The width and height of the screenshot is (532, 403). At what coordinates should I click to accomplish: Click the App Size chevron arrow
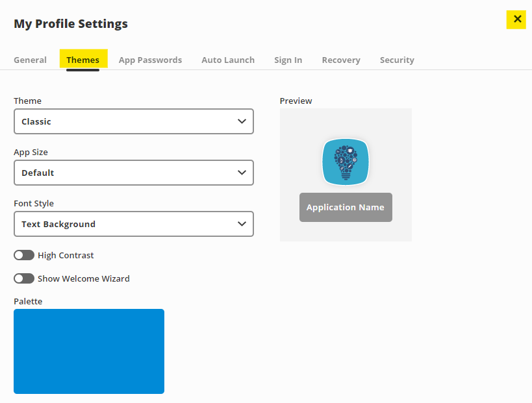point(242,173)
